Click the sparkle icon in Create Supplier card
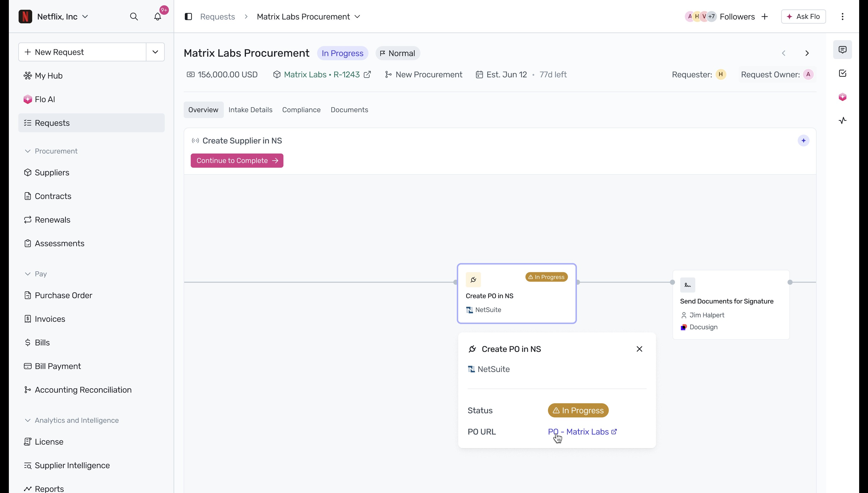This screenshot has width=868, height=493. (803, 141)
